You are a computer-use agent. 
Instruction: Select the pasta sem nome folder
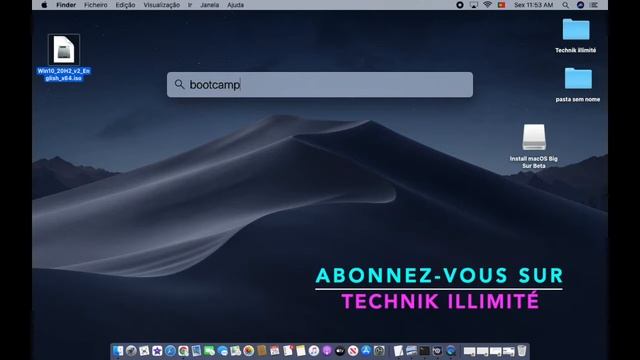578,84
